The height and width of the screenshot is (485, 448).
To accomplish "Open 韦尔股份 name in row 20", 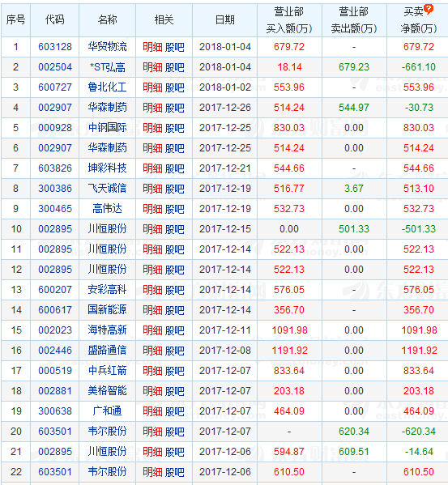I will pyautogui.click(x=107, y=432).
